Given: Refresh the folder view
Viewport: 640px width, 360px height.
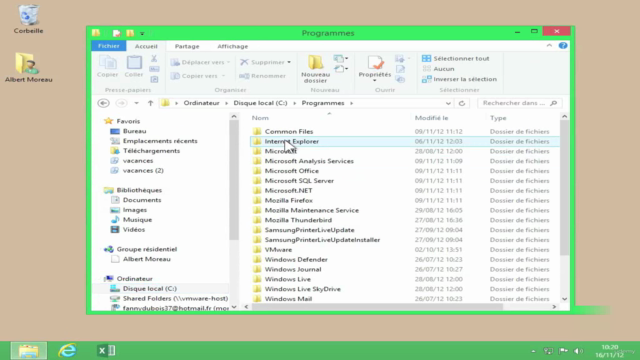Looking at the screenshot, I should click(x=462, y=103).
